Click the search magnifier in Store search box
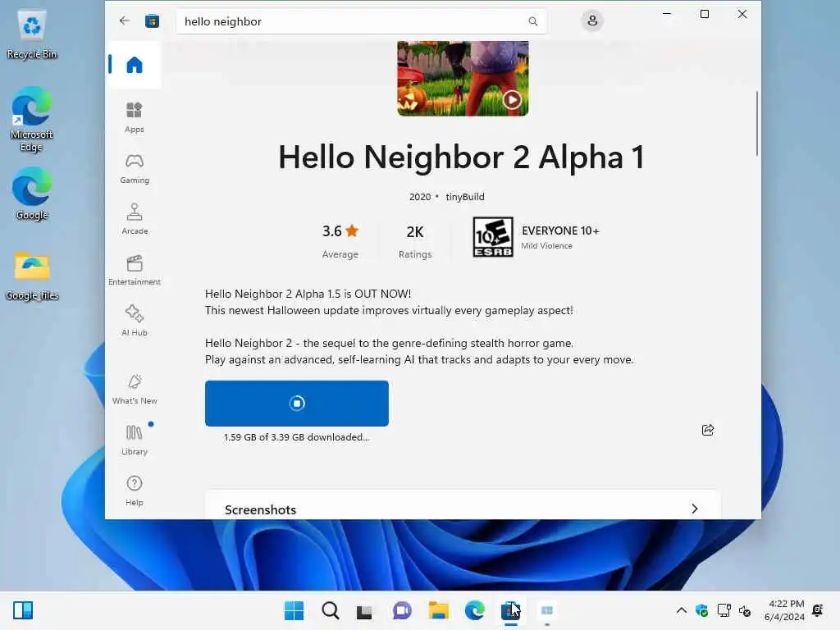 [x=532, y=21]
